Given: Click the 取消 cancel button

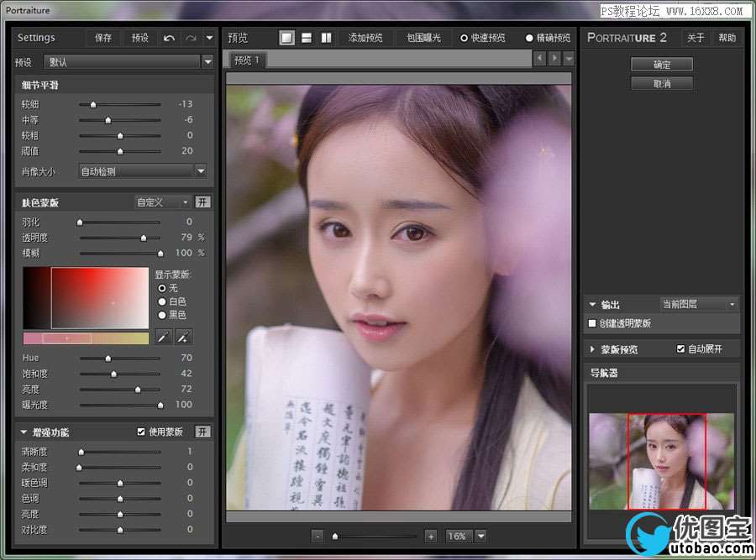Looking at the screenshot, I should pyautogui.click(x=662, y=84).
